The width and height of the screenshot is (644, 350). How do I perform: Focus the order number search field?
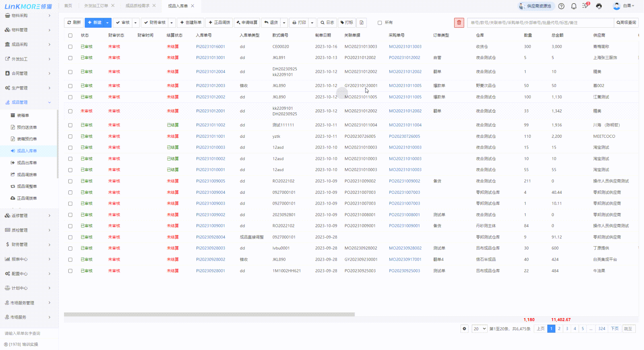pyautogui.click(x=540, y=22)
